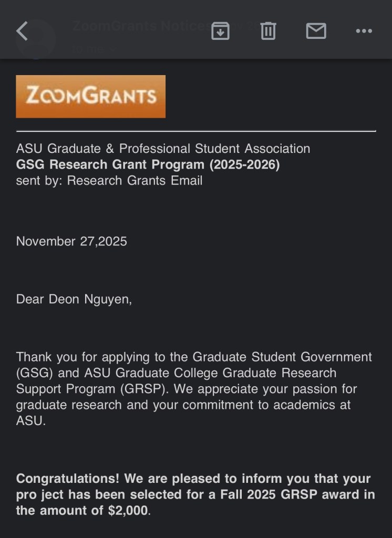Image resolution: width=392 pixels, height=538 pixels.
Task: Mark email as unread via envelope icon
Action: 316,32
